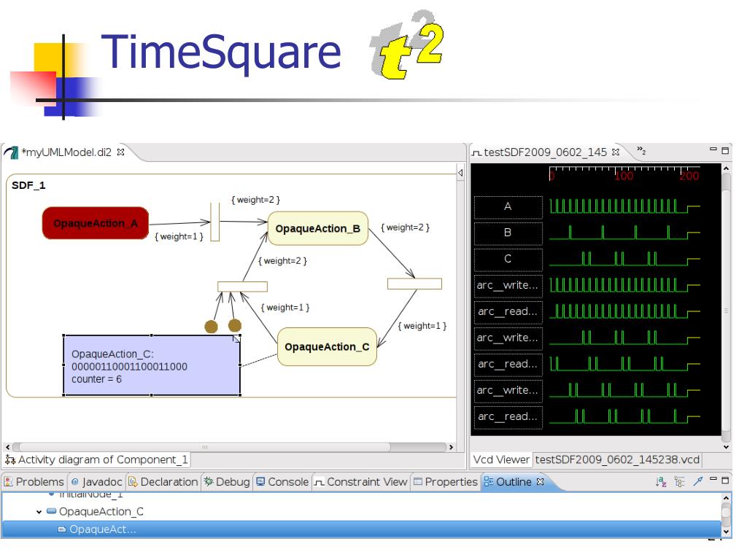Select Activity diagram of Component_1 tab
Image resolution: width=747 pixels, height=560 pixels.
click(x=97, y=459)
